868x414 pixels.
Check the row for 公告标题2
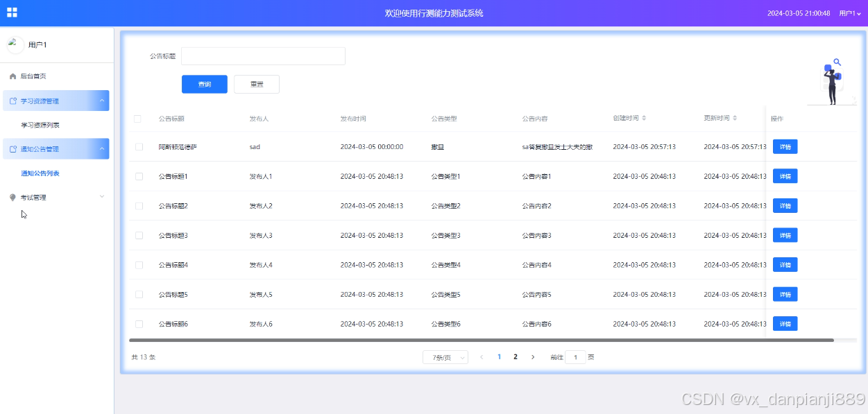[139, 206]
